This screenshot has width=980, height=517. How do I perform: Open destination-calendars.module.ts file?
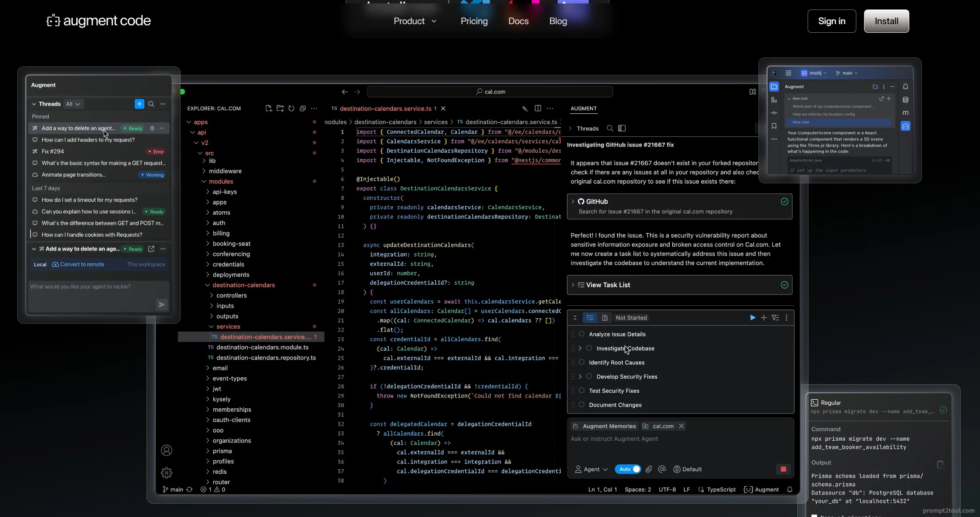point(262,347)
